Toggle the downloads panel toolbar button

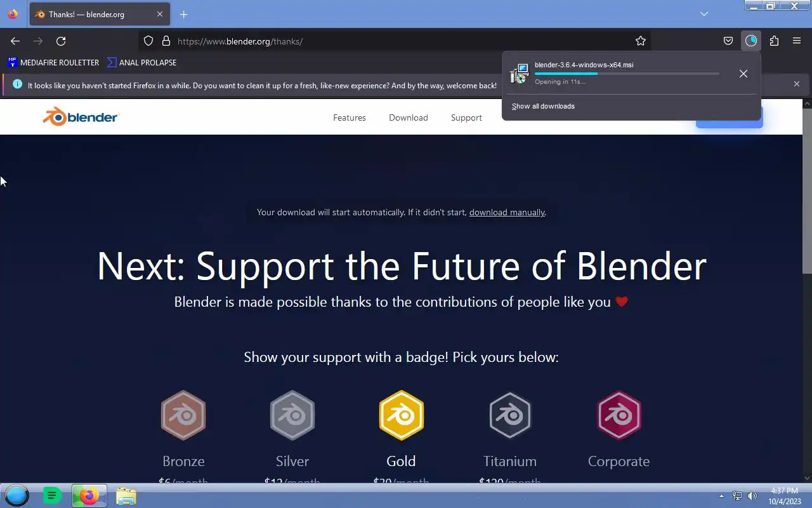click(x=751, y=41)
